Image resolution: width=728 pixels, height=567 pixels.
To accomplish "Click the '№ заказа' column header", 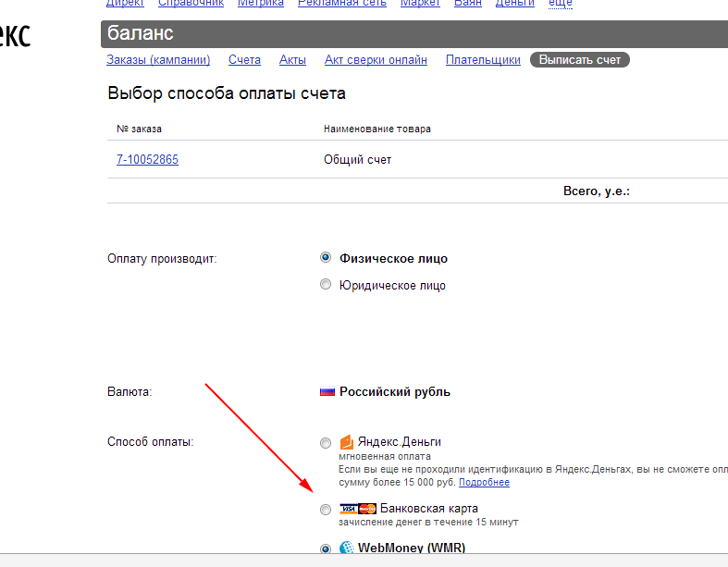I will click(140, 129).
